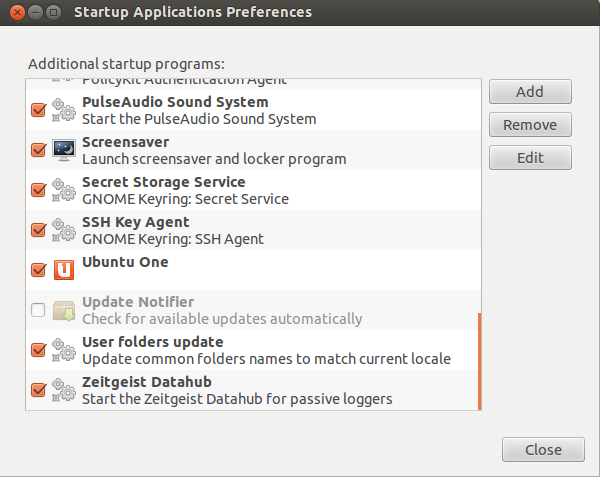The image size is (600, 477).
Task: Select the Screensaver entry title
Action: (126, 142)
